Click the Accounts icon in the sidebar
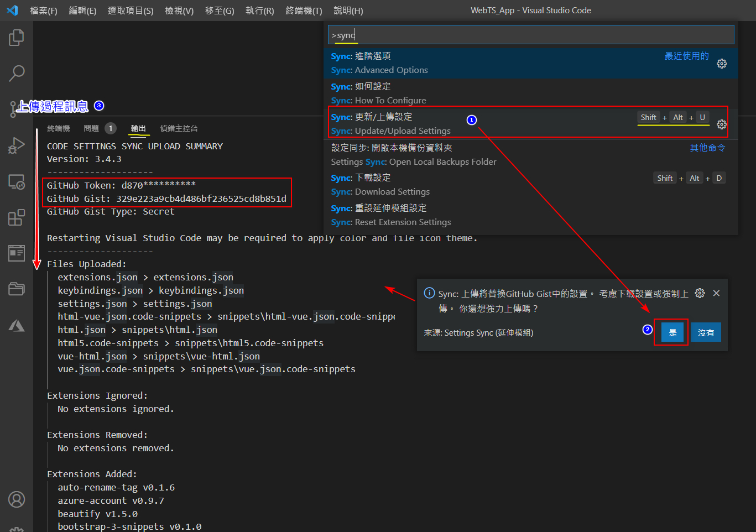The height and width of the screenshot is (532, 756). 16,499
